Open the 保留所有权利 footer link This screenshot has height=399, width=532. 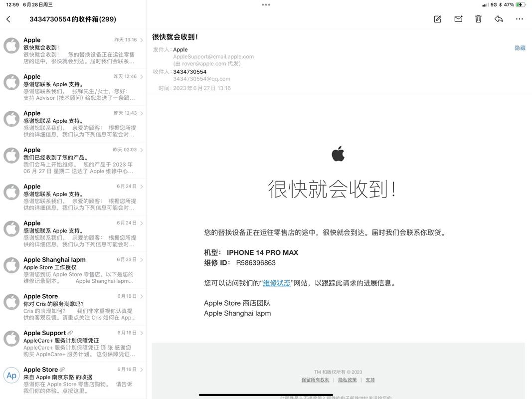coord(315,380)
